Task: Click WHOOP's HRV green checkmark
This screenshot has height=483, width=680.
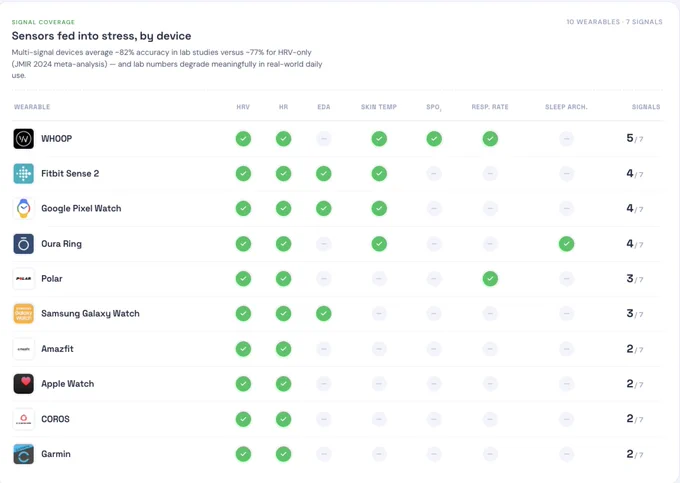Action: tap(243, 139)
